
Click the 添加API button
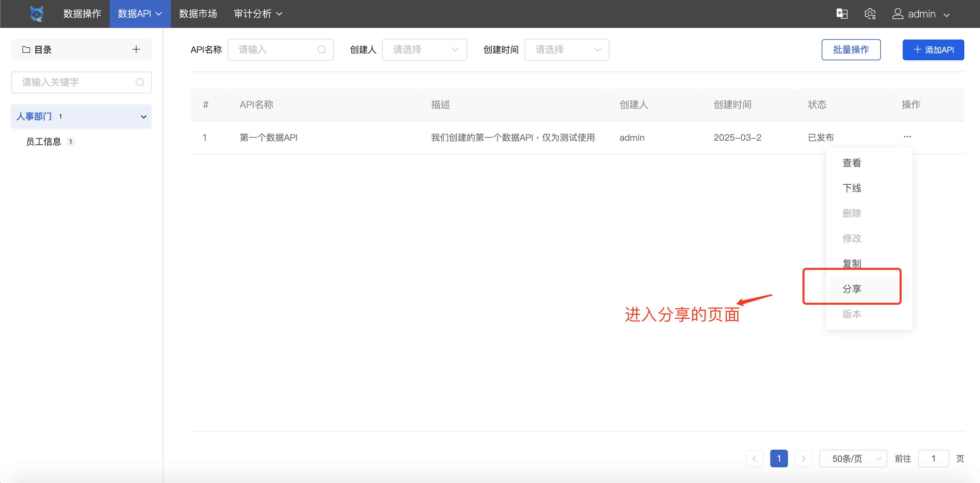point(933,49)
